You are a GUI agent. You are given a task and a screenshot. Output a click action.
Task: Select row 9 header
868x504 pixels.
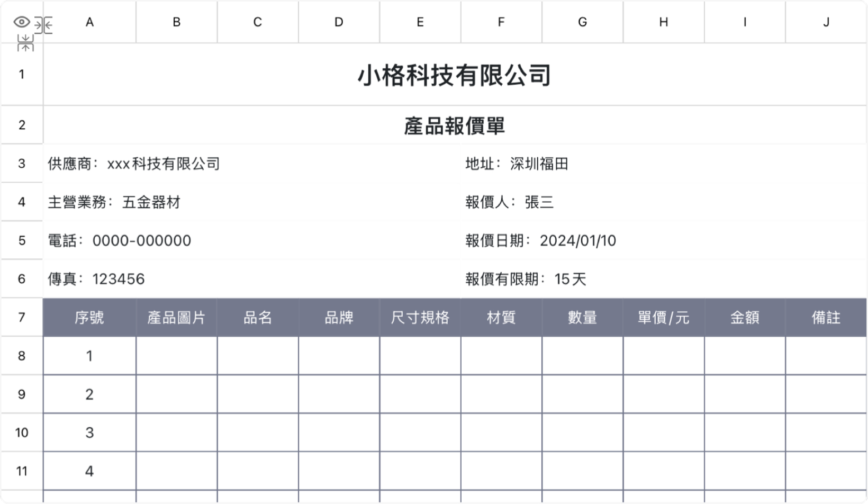[22, 394]
